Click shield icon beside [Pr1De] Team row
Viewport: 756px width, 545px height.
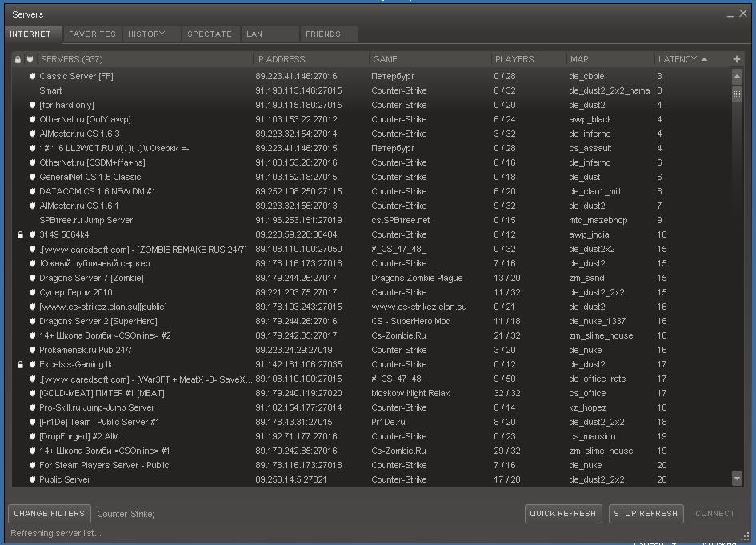click(32, 422)
